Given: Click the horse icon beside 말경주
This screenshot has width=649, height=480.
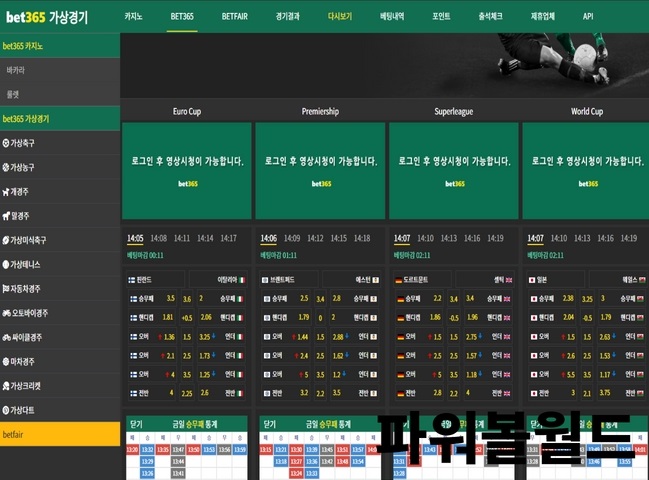Looking at the screenshot, I should click(x=6, y=216).
